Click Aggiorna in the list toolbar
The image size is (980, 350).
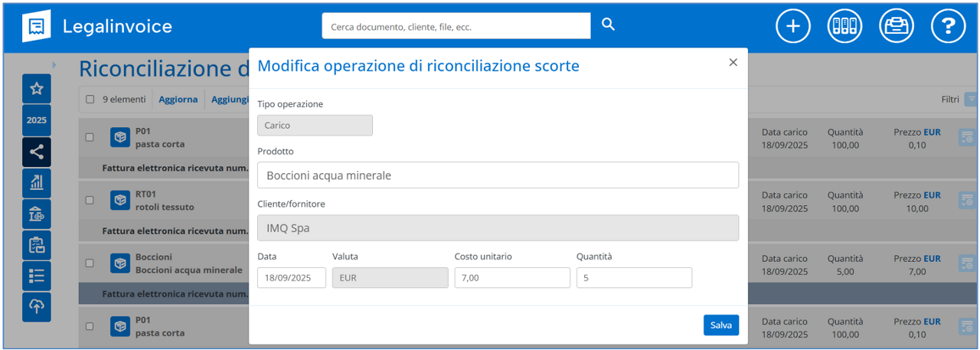coord(178,100)
